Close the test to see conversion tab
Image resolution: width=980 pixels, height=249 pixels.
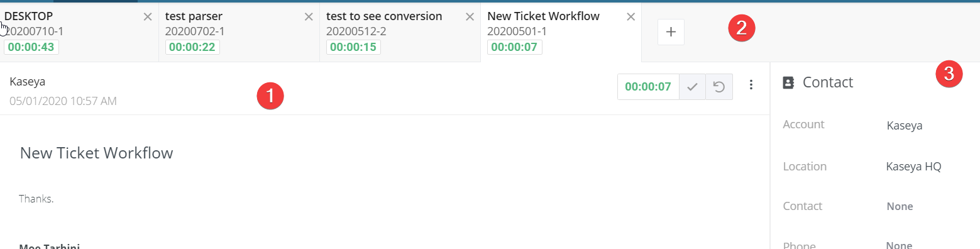(x=470, y=17)
